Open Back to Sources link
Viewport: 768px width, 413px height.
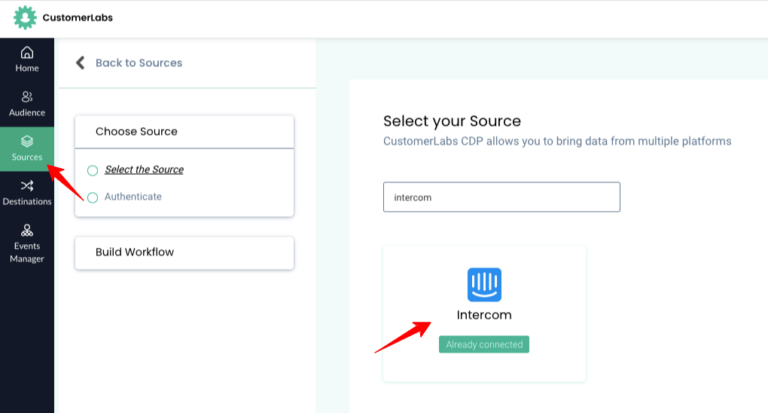(139, 63)
